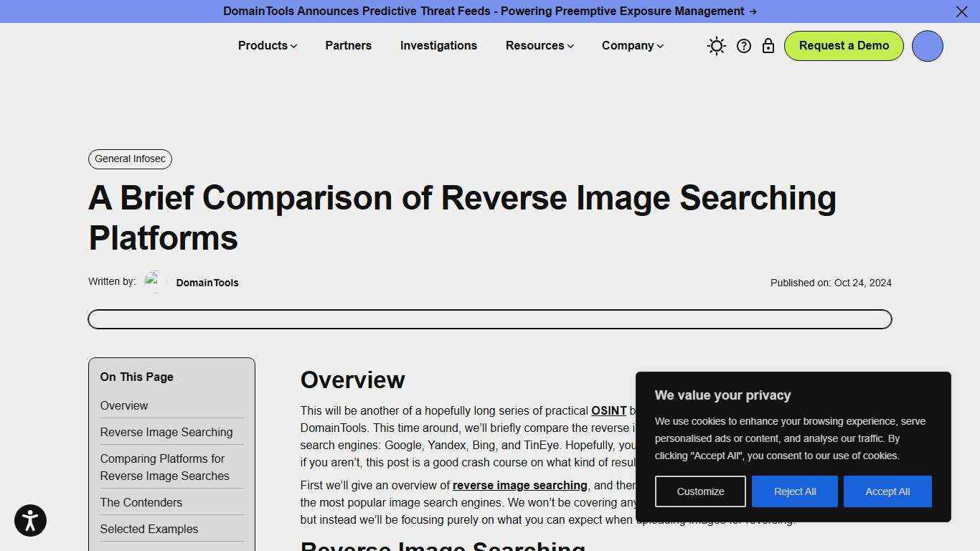
Task: Open the Investigations menu item
Action: (438, 45)
